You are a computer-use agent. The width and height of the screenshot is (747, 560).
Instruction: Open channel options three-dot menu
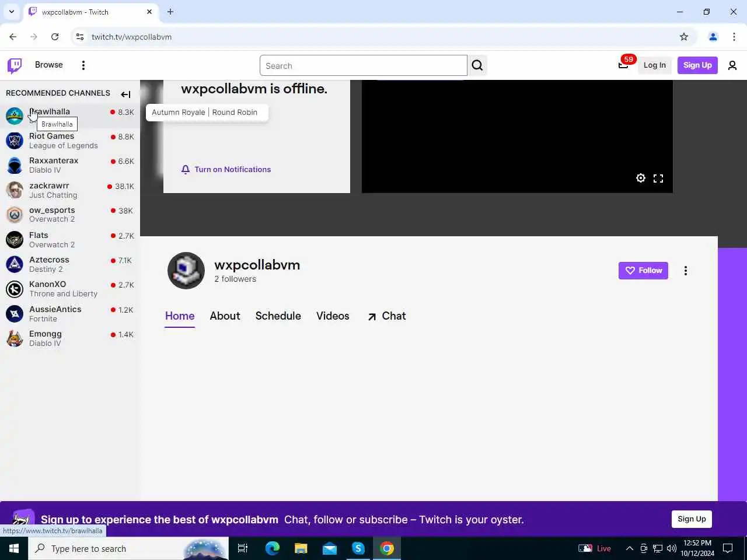click(x=686, y=271)
